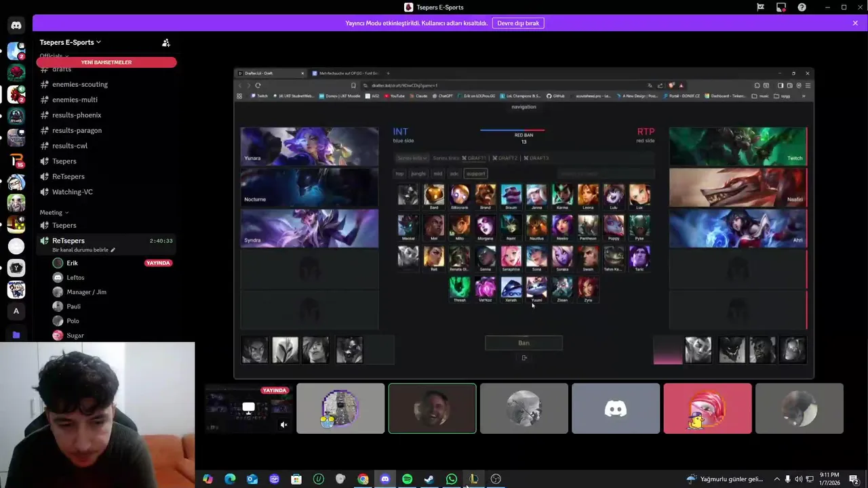Click the purple folder icon in server list
This screenshot has height=488, width=868.
tap(16, 335)
